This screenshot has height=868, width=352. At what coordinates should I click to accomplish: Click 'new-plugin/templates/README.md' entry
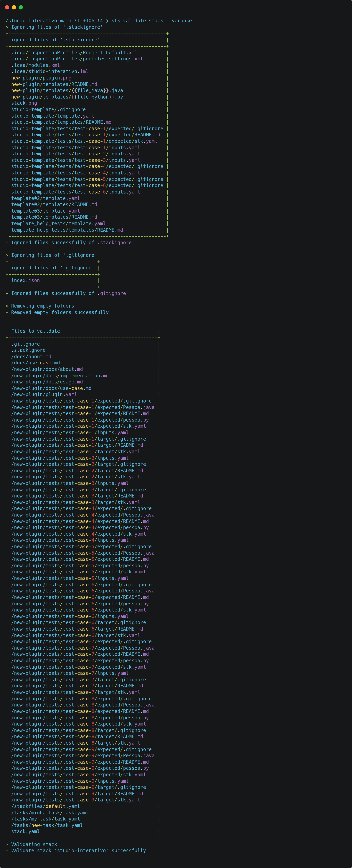pyautogui.click(x=54, y=84)
